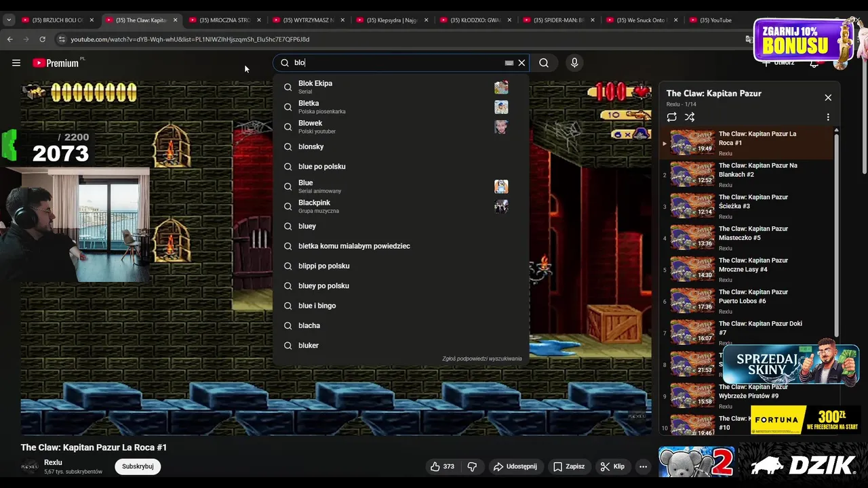Choose suggestion bletka komu mialabym powiedziec
Image resolution: width=868 pixels, height=488 pixels.
tap(401, 246)
